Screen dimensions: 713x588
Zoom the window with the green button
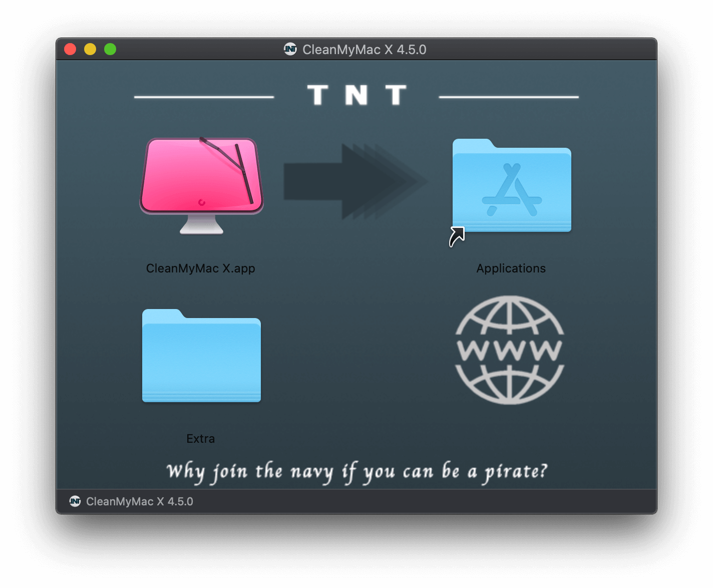(x=110, y=49)
